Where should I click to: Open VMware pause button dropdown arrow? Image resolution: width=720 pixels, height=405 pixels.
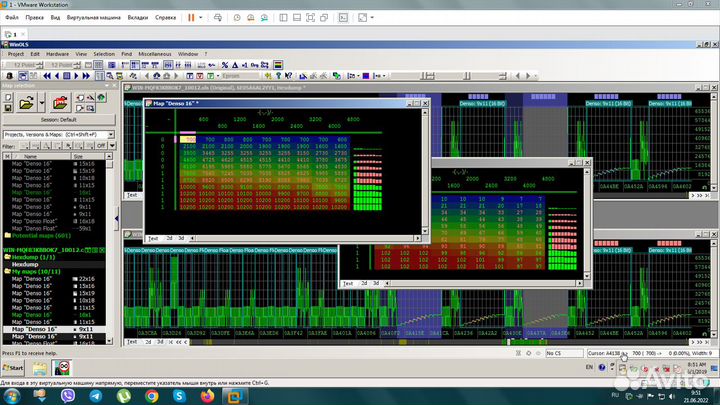click(x=201, y=17)
